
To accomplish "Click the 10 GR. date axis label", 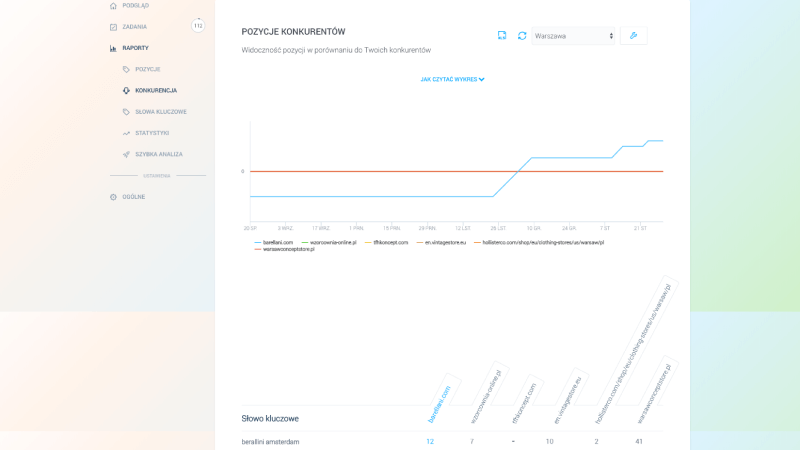I will (x=534, y=229).
